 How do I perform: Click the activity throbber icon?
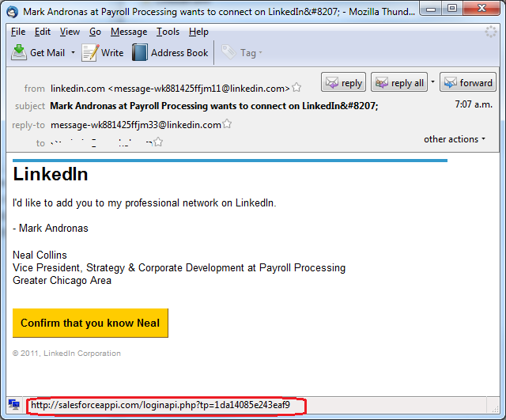[x=490, y=32]
